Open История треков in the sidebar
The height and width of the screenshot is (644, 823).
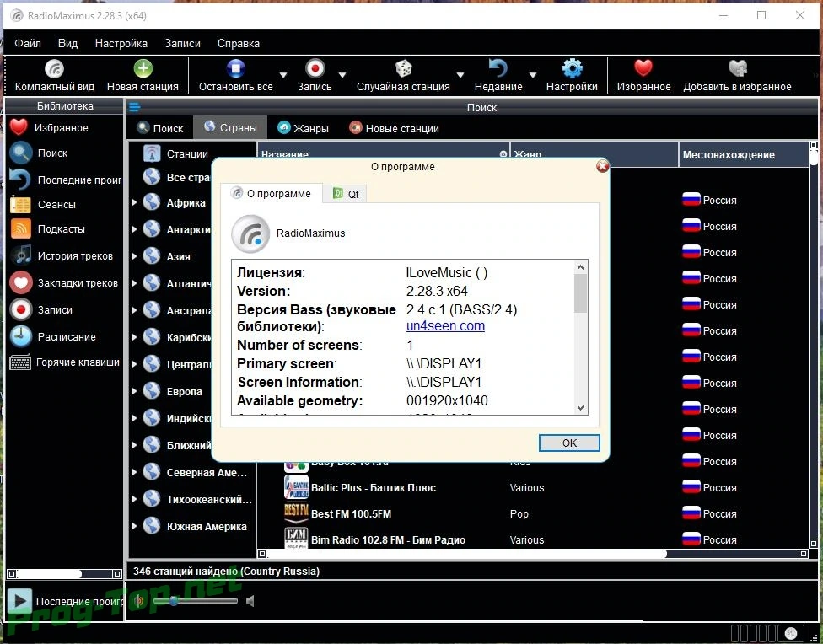[x=62, y=255]
